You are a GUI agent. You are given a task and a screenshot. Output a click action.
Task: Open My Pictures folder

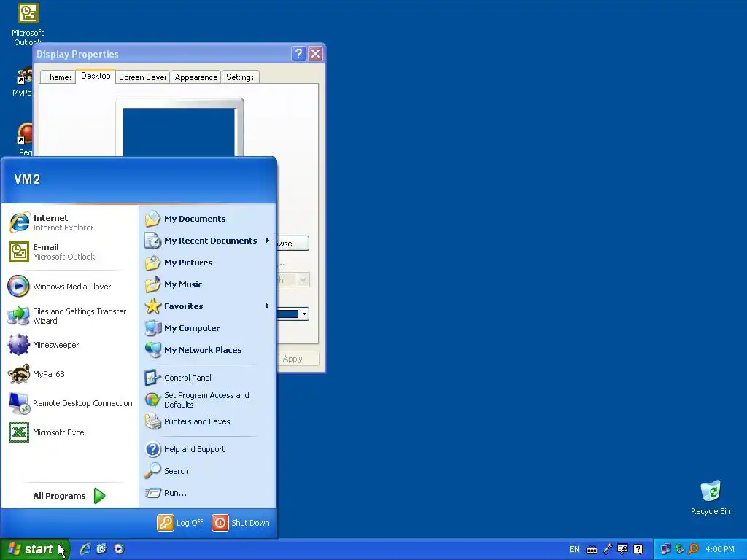208,262
